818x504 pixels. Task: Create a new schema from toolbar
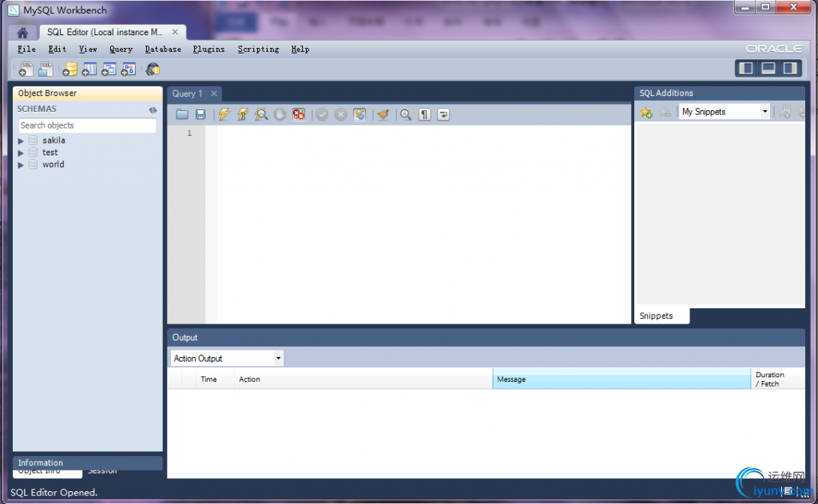click(x=69, y=69)
